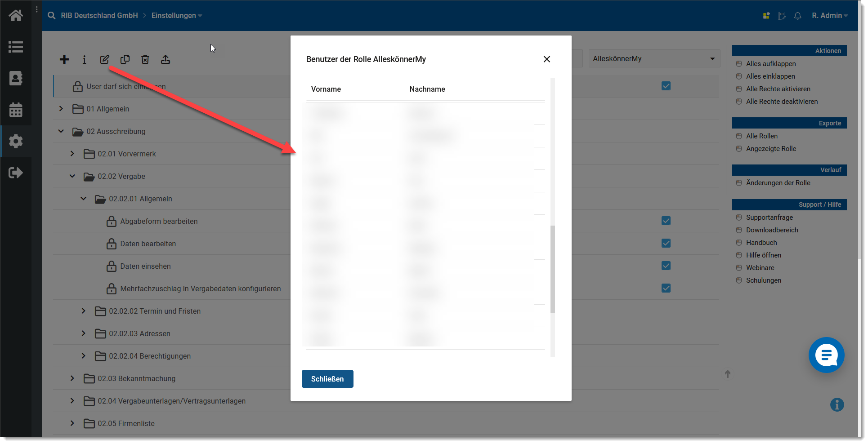The image size is (868, 444).
Task: Click the plus icon to add role
Action: (64, 59)
